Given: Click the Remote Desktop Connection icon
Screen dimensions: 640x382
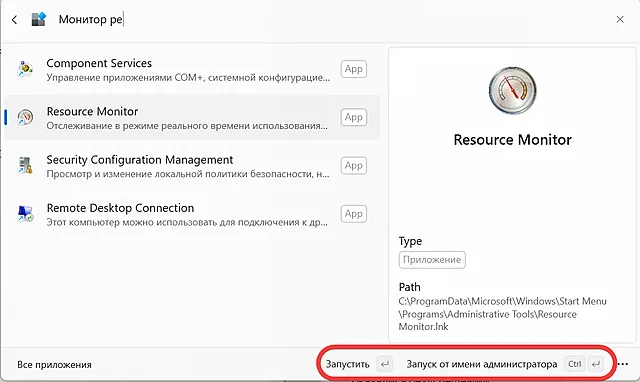Looking at the screenshot, I should pyautogui.click(x=25, y=214).
